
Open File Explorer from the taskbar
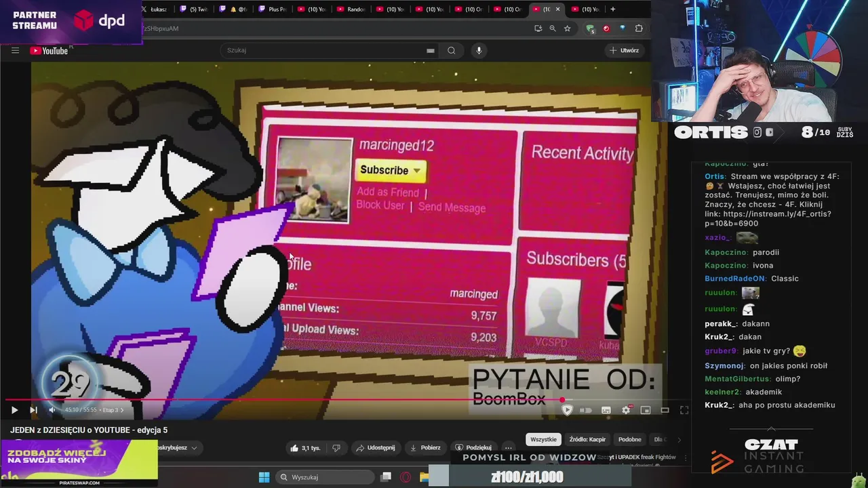[x=424, y=477]
